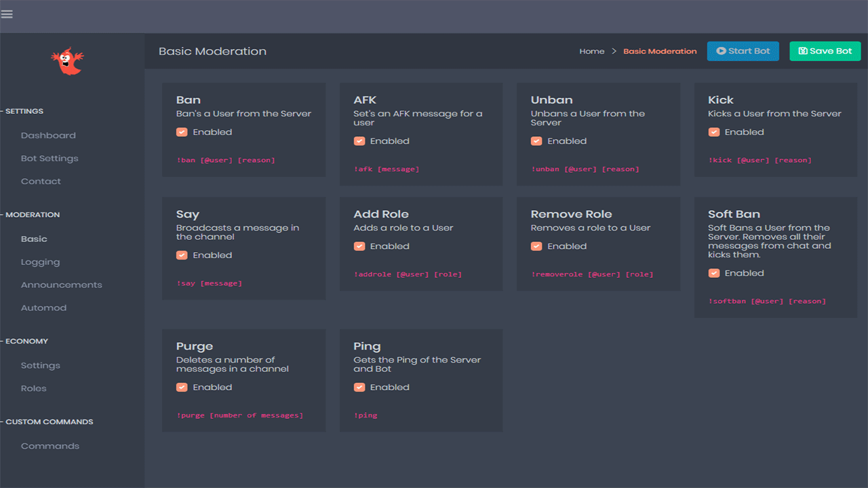Uncheck Enabled for Soft Ban
Image resolution: width=868 pixels, height=488 pixels.
point(714,272)
